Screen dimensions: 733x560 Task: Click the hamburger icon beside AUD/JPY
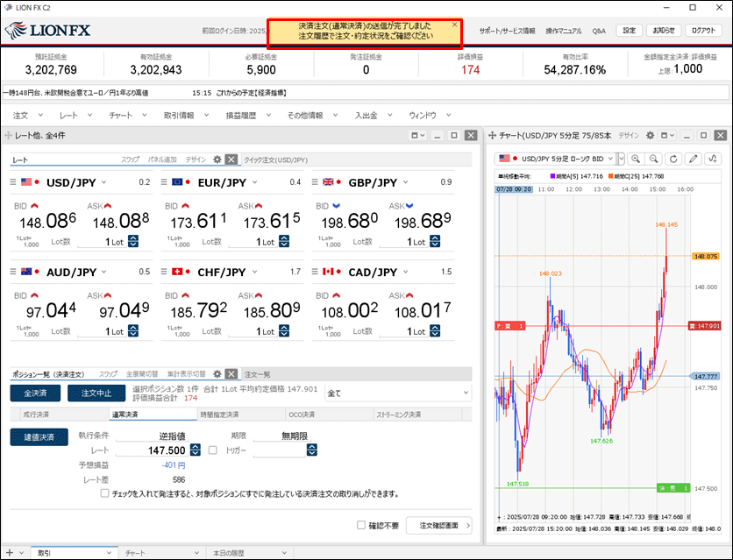(x=13, y=273)
